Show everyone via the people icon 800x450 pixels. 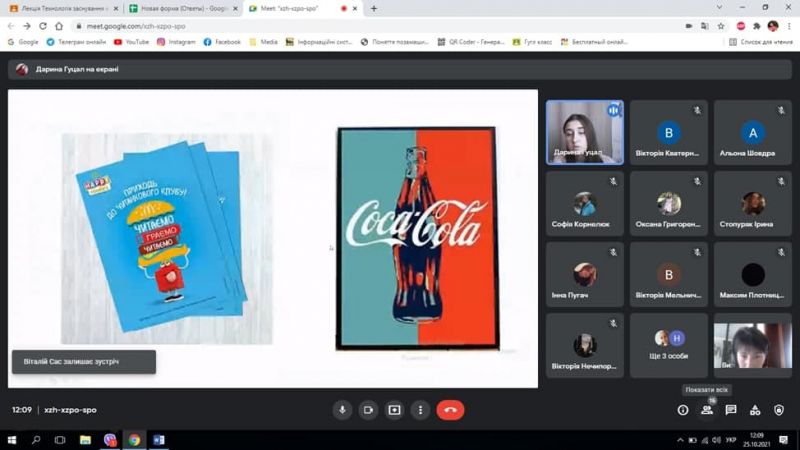[x=707, y=410]
